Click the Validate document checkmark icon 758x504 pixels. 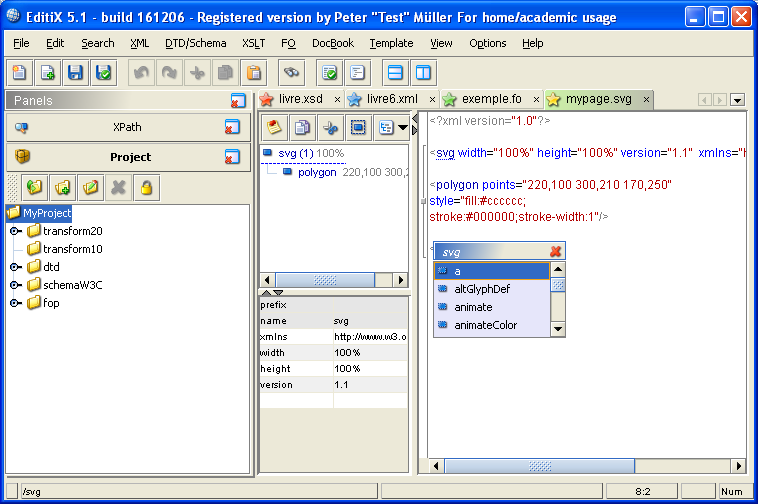(x=329, y=72)
